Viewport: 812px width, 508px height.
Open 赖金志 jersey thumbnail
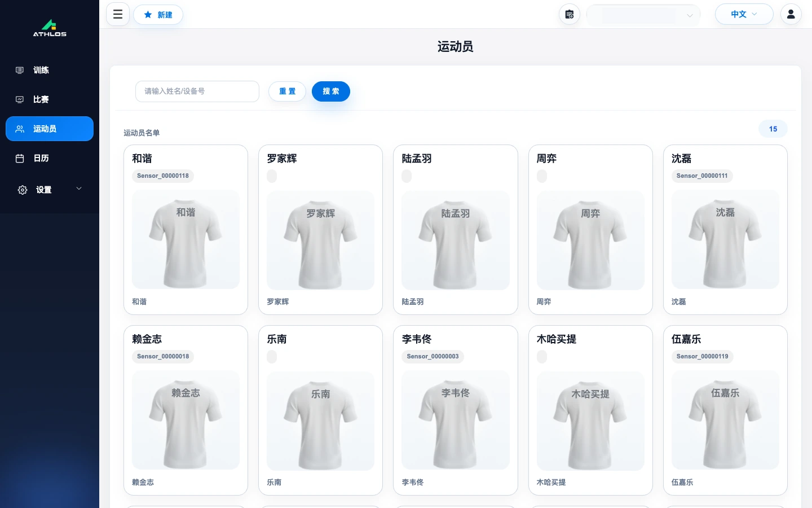(x=186, y=420)
